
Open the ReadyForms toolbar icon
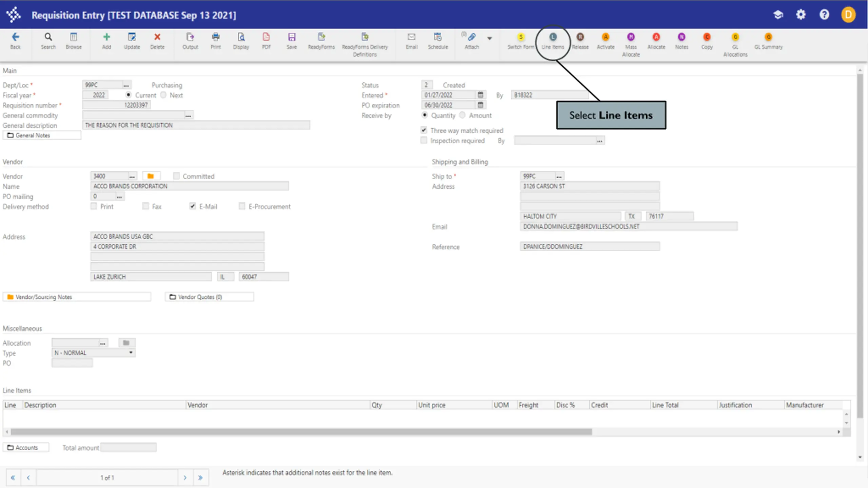321,41
